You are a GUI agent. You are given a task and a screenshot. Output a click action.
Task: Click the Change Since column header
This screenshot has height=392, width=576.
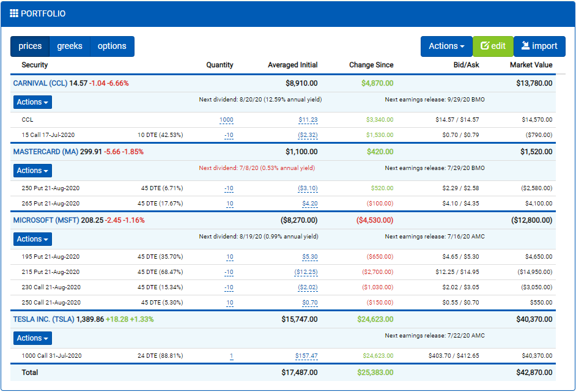(371, 65)
